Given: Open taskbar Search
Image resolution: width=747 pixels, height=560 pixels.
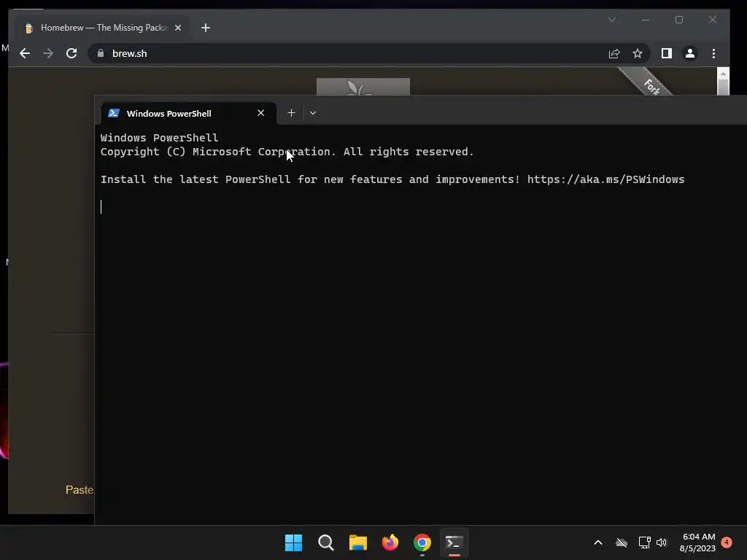Looking at the screenshot, I should (x=326, y=542).
